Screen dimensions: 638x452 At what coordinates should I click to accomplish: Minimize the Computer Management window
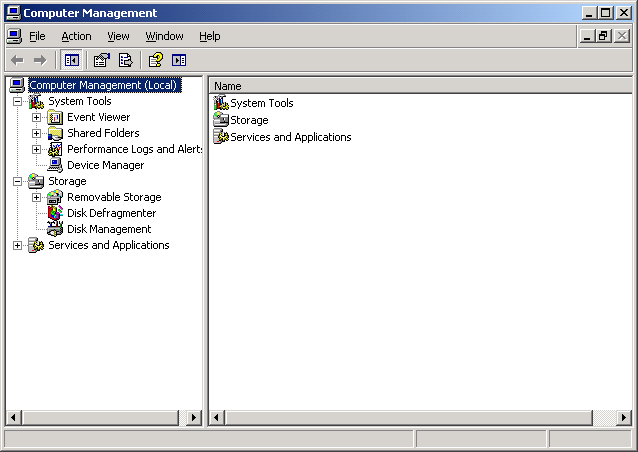point(589,13)
